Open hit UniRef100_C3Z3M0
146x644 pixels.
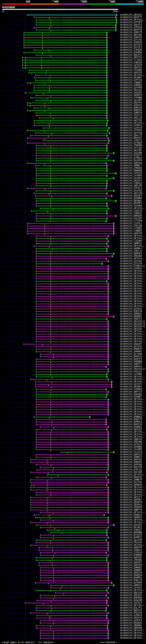[131, 241]
